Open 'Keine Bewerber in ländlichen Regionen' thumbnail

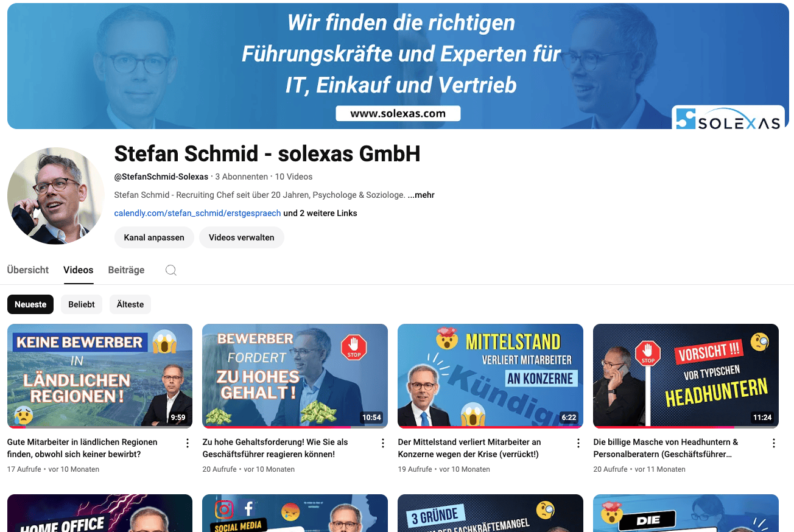[x=100, y=376]
